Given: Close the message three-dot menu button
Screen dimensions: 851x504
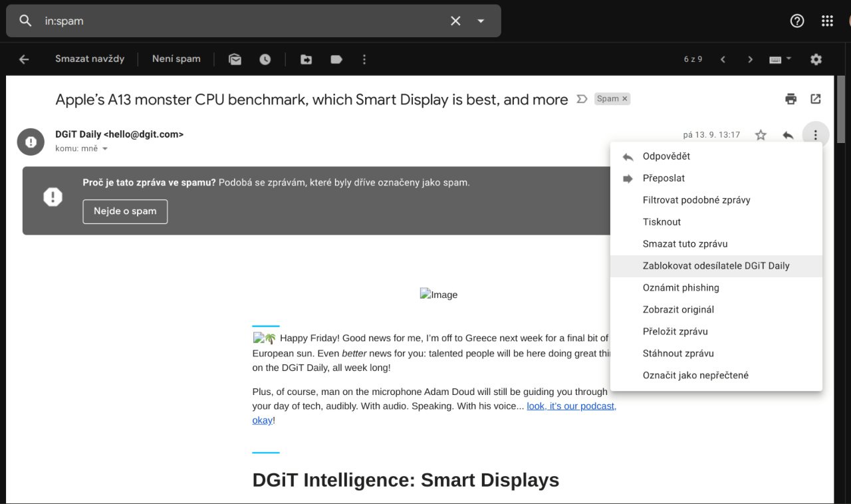Looking at the screenshot, I should pos(815,135).
